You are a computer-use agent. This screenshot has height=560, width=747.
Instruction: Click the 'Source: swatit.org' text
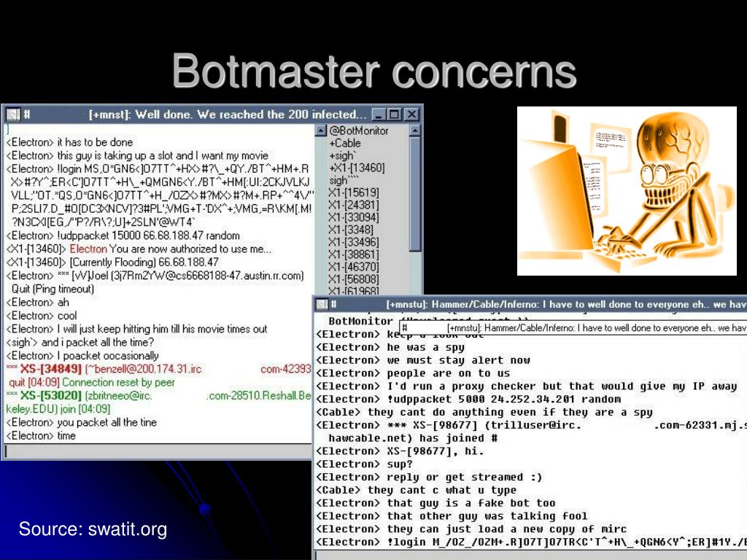[x=93, y=529]
